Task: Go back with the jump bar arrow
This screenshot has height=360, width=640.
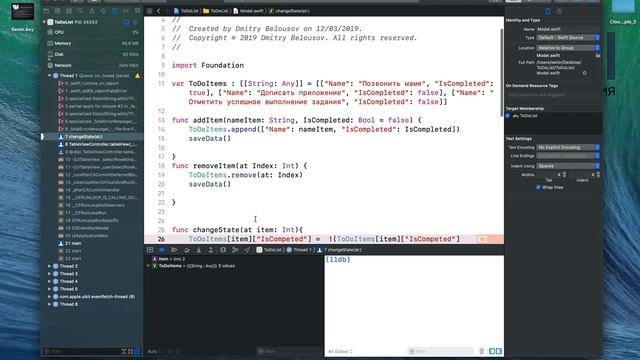Action: [159, 11]
